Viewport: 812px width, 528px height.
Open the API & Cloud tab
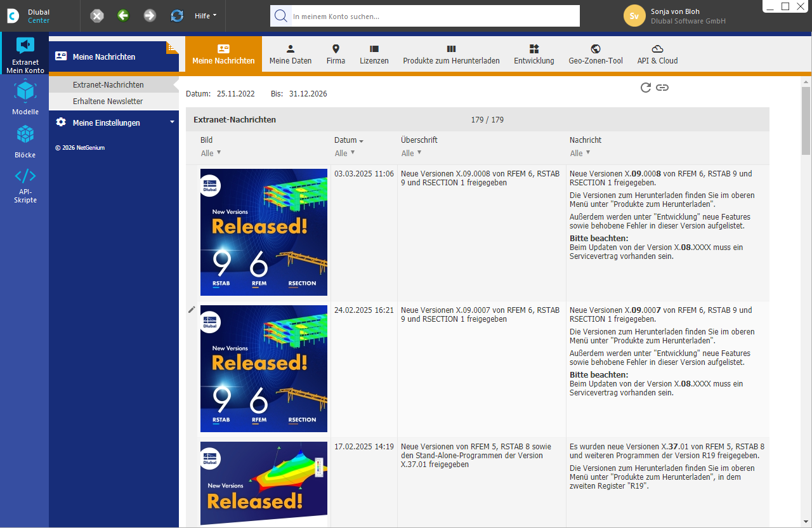(657, 55)
